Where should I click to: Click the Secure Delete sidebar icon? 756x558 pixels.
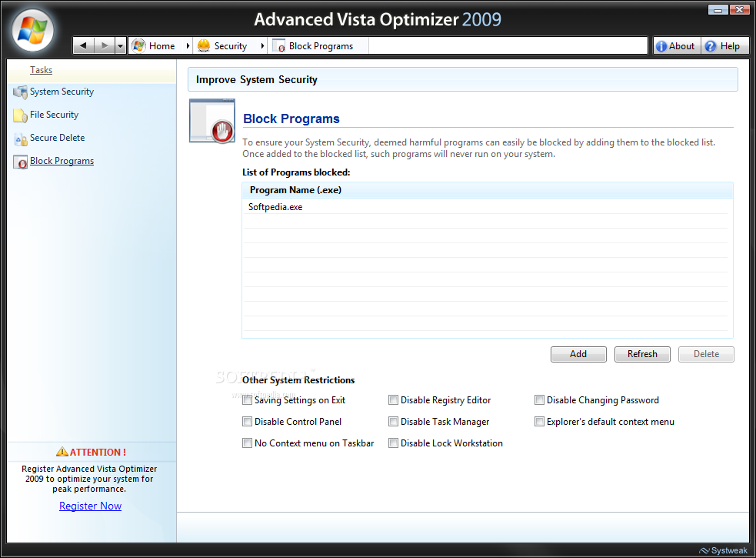click(x=20, y=139)
